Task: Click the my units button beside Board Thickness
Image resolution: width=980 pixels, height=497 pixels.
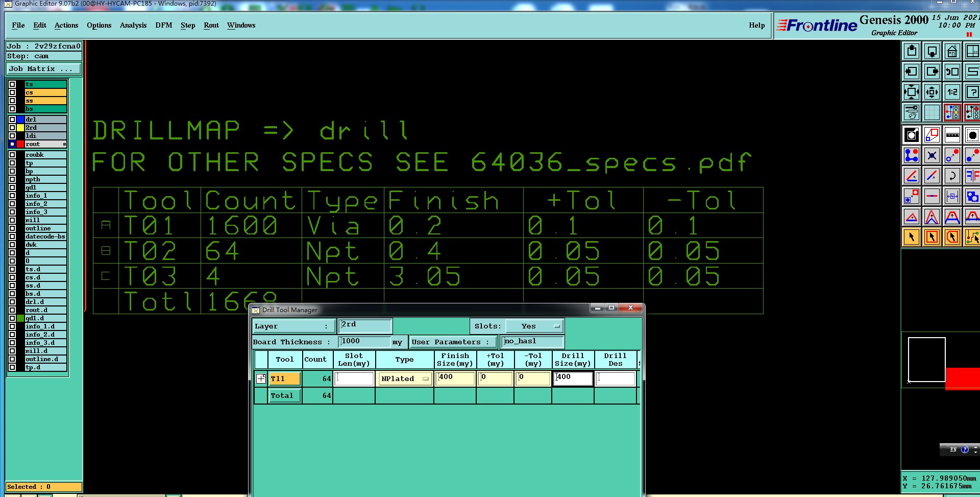Action: pos(398,342)
